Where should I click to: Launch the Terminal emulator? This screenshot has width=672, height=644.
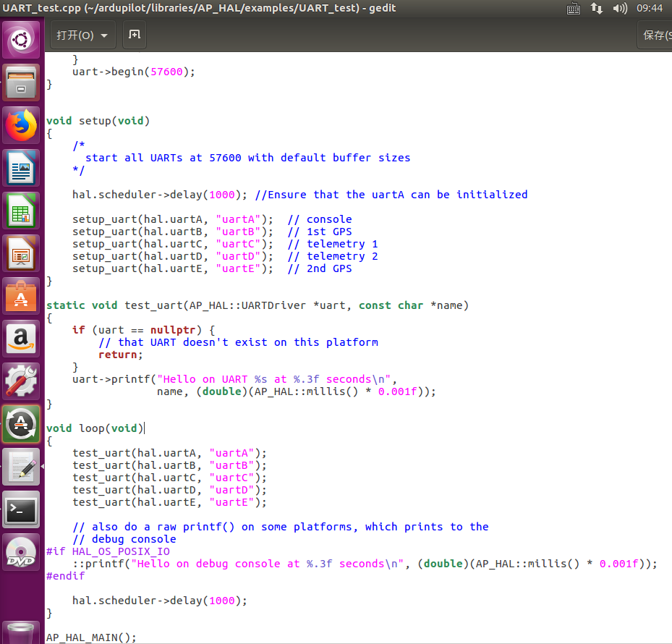[20, 510]
